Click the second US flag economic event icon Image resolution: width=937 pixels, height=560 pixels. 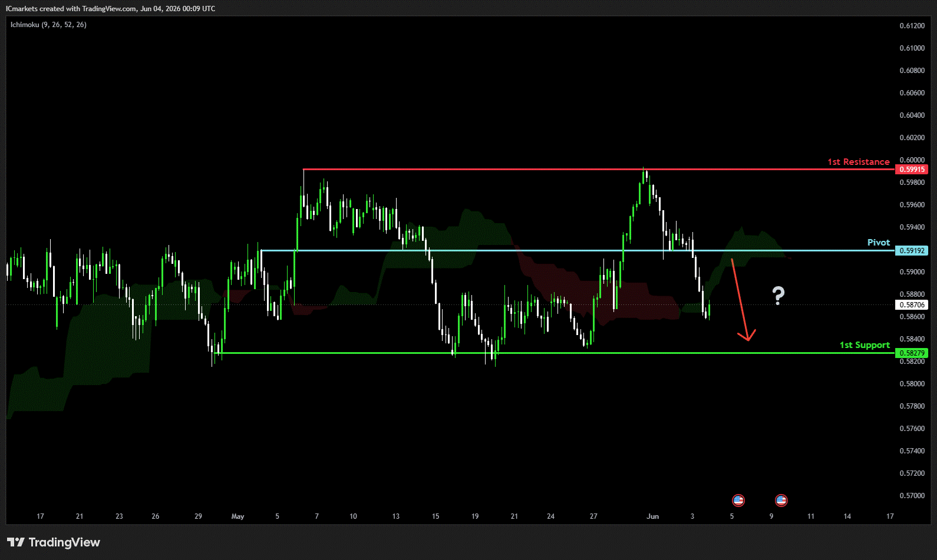(x=781, y=501)
